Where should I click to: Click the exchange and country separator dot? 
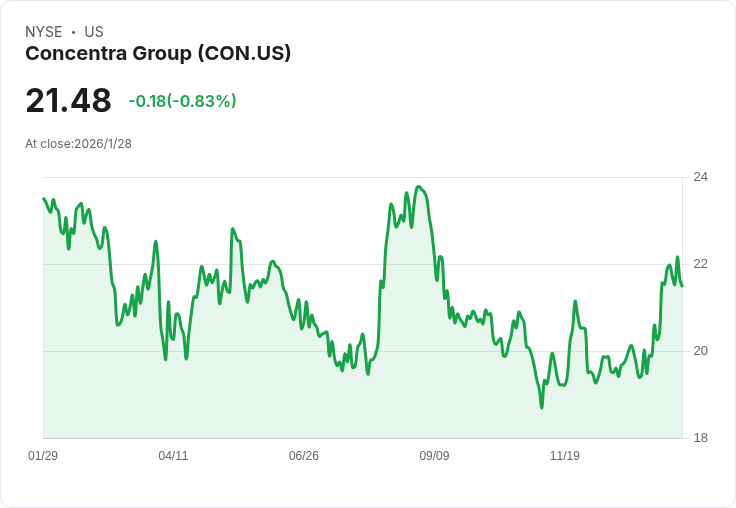point(73,32)
